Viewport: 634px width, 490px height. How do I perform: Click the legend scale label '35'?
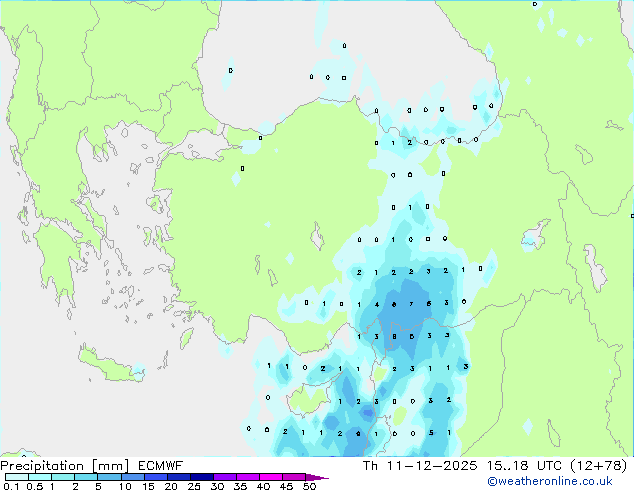coord(240,486)
